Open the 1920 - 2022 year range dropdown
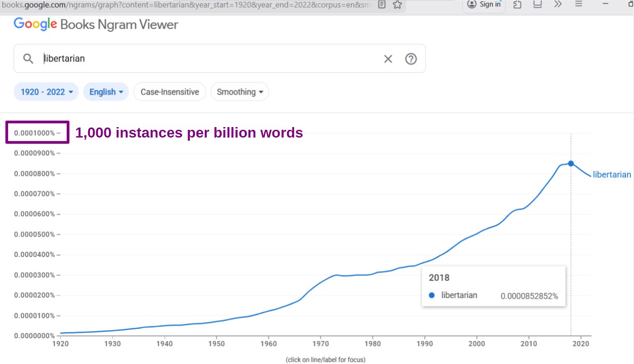Screen dimensions: 634x364 (46, 92)
